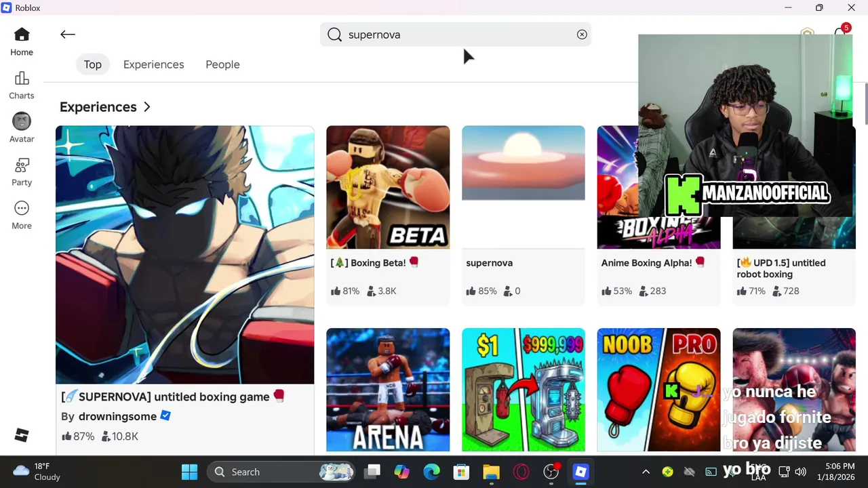868x488 pixels.
Task: Click the Boxing Beta! 81% rating
Action: point(345,291)
